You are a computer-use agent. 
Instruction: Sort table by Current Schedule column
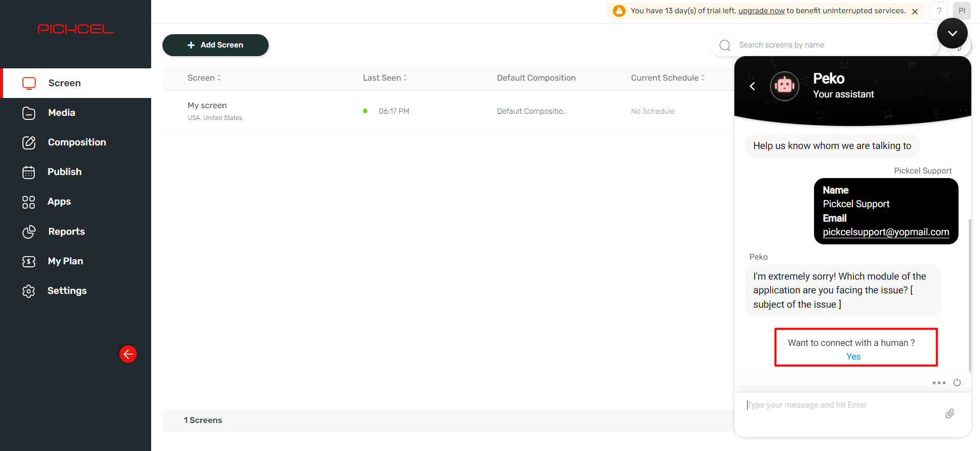pos(667,78)
